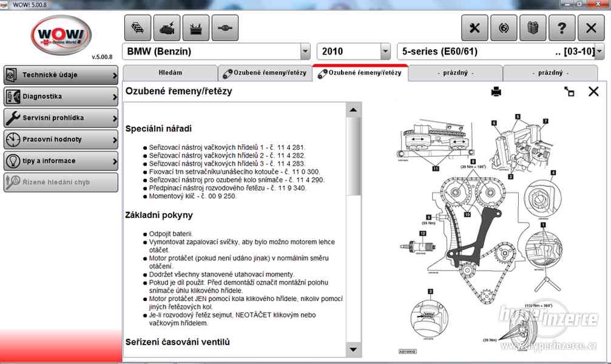Expand the tipy a informace arrow
The width and height of the screenshot is (611, 364).
pyautogui.click(x=115, y=161)
